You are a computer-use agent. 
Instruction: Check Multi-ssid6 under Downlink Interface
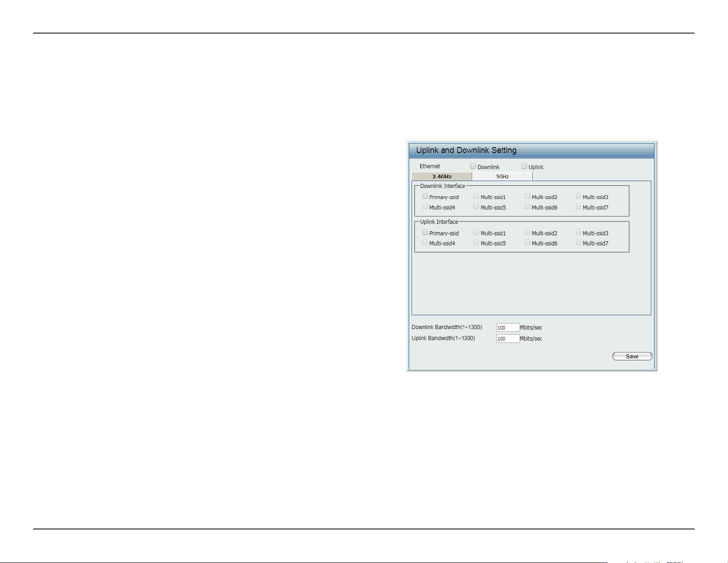[527, 207]
